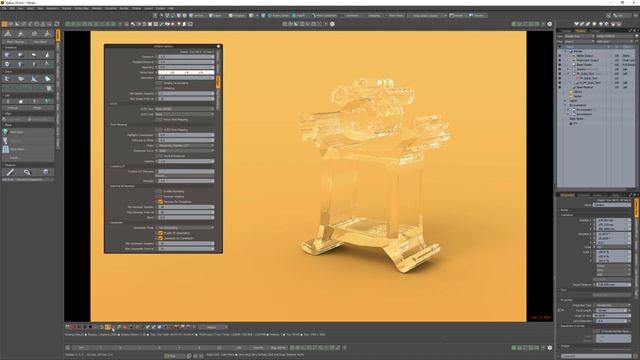Open the Select menu
The width and height of the screenshot is (640, 360).
pos(30,8)
